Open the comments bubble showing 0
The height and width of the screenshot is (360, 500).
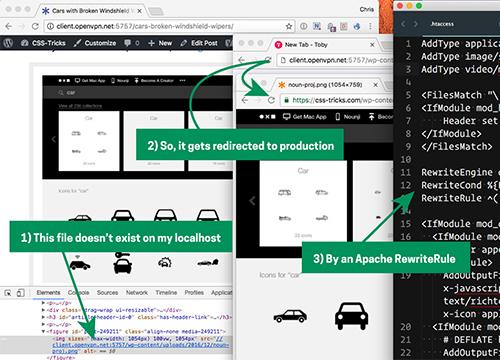pos(132,43)
